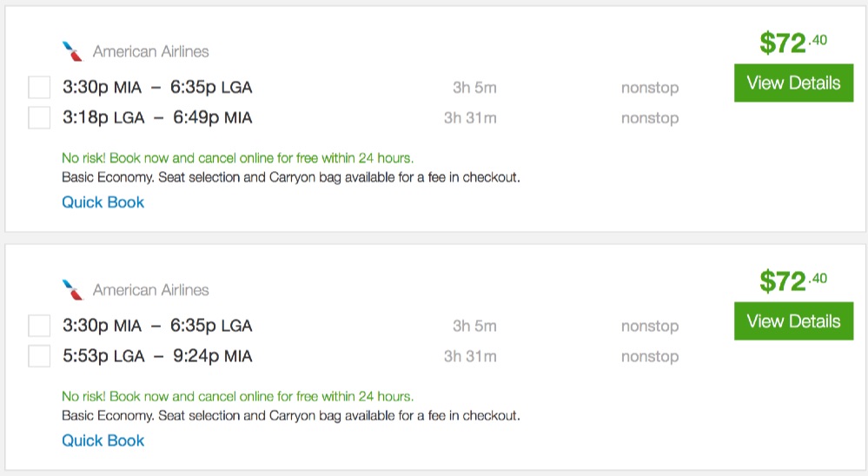The width and height of the screenshot is (868, 476).
Task: Click the nonstop label for the 3:18p flight
Action: point(649,118)
